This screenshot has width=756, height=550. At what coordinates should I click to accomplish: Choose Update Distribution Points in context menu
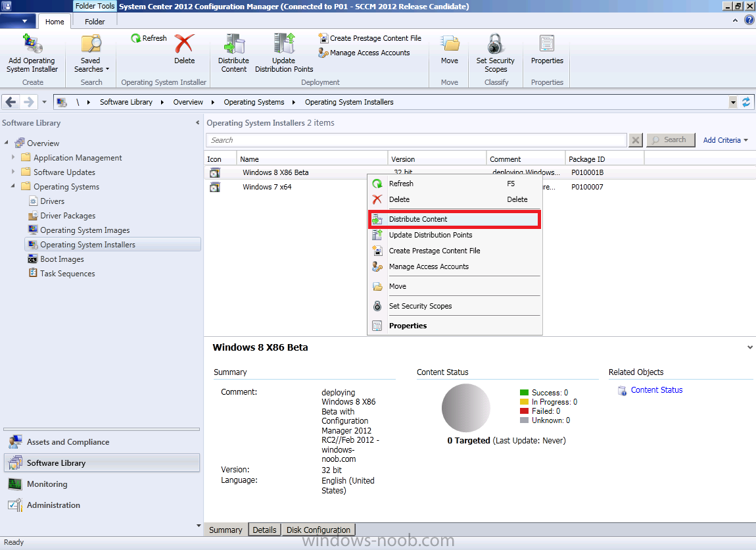point(455,235)
